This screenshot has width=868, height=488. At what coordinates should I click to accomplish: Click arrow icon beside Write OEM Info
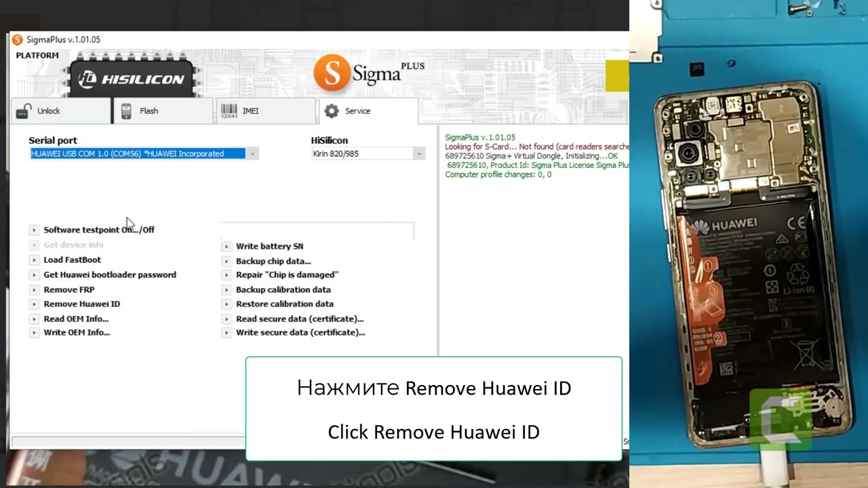pos(34,332)
